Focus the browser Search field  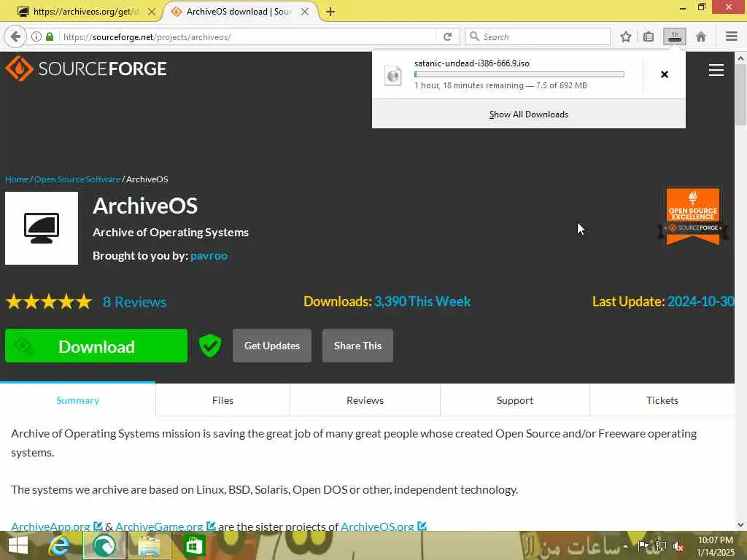[x=538, y=36]
